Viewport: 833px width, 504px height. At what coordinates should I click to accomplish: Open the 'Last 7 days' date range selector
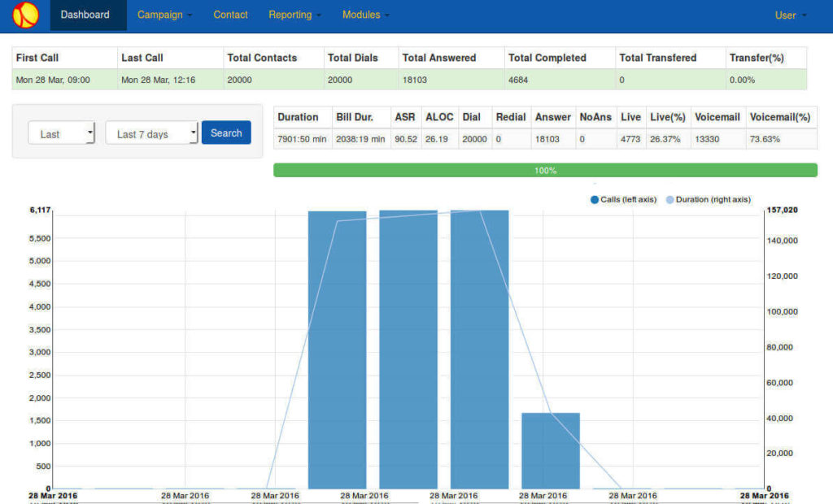pyautogui.click(x=151, y=133)
